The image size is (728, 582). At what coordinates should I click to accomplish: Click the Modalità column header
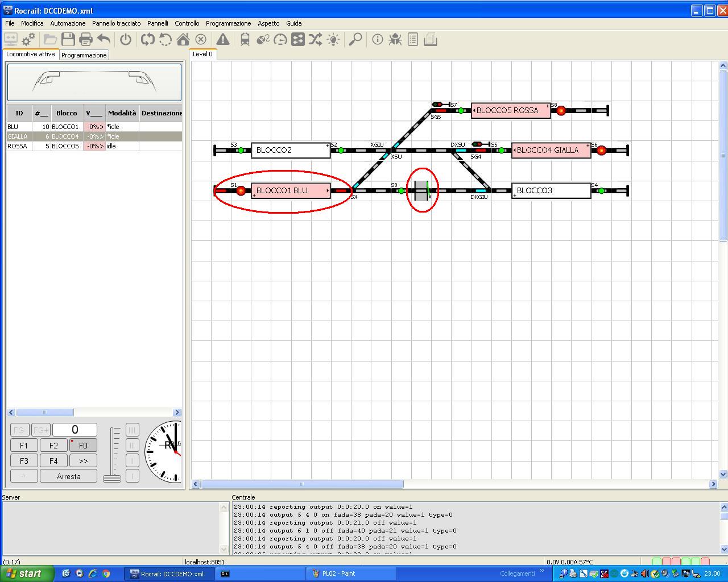pyautogui.click(x=122, y=113)
